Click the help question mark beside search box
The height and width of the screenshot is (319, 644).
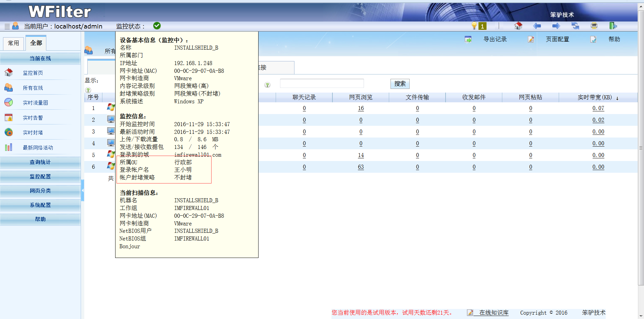pos(267,85)
